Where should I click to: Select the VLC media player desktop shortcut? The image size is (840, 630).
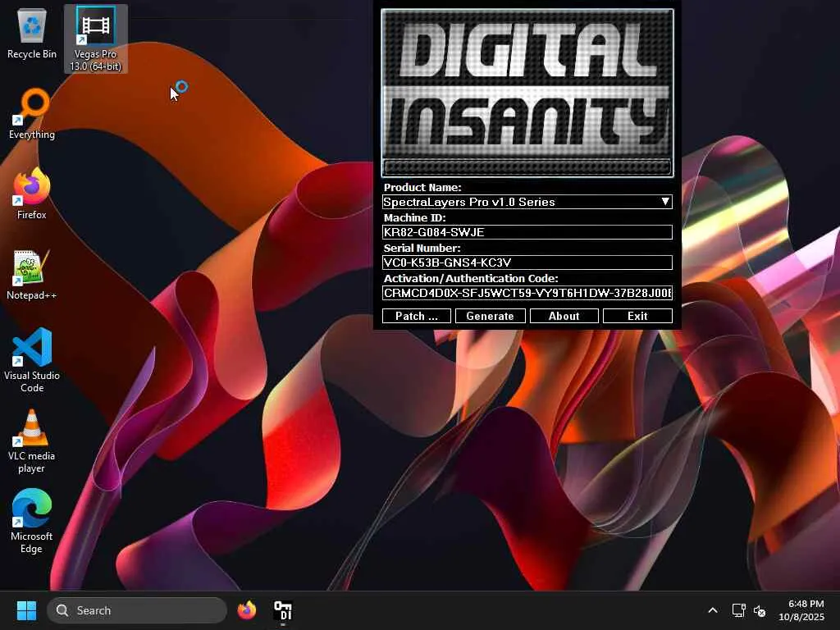(32, 441)
